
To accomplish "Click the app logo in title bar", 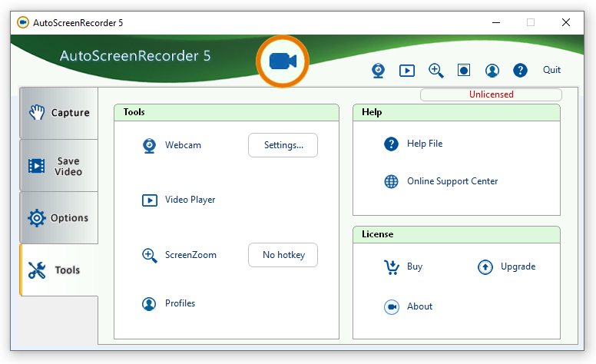I will [23, 22].
